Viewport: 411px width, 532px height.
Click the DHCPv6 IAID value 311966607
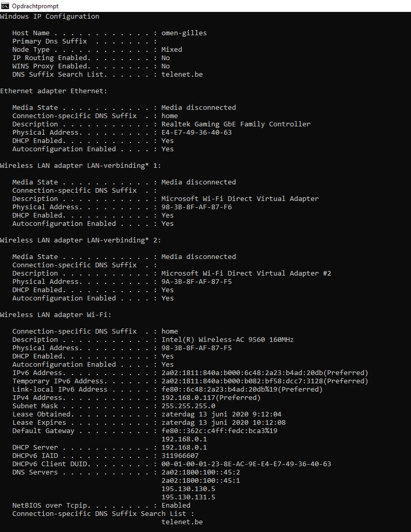(x=180, y=456)
